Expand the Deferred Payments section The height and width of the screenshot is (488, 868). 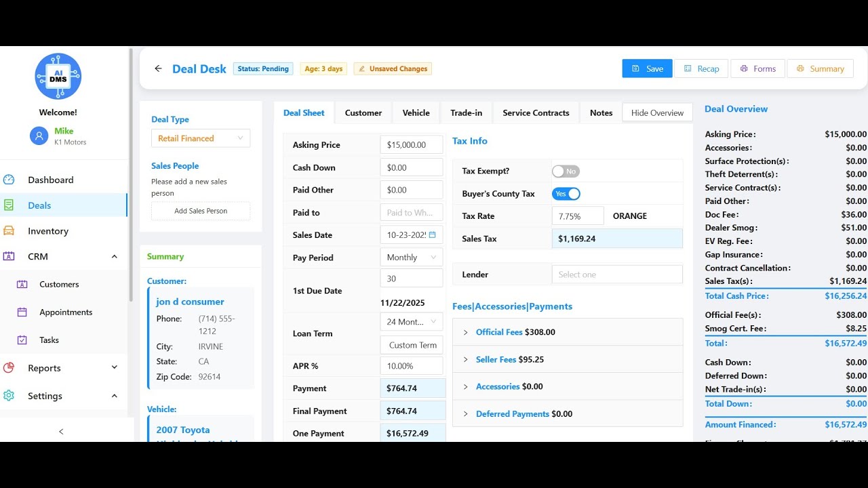[x=568, y=413]
